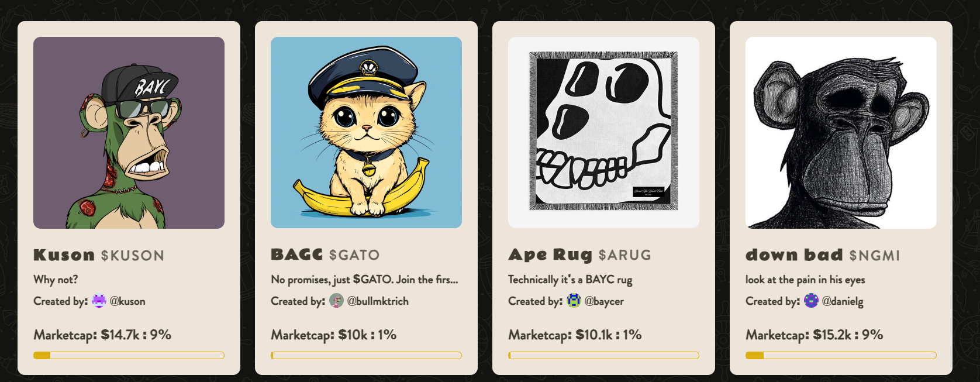Visit the @danielg creator profile link
The width and height of the screenshot is (980, 382).
point(843,301)
